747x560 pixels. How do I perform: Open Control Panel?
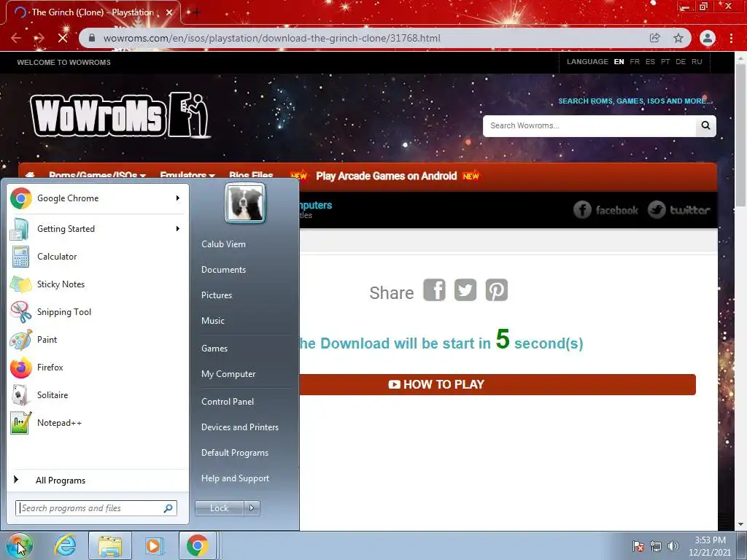coord(228,402)
